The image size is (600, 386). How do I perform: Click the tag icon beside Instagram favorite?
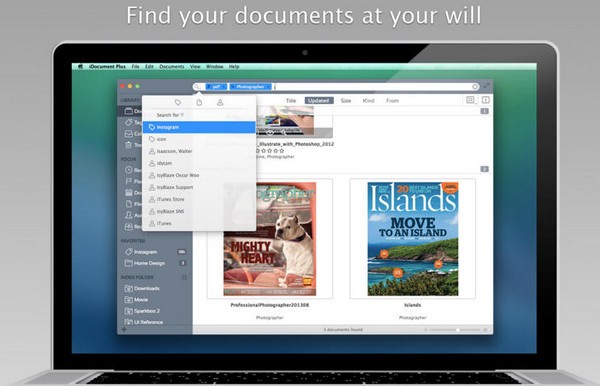point(129,252)
